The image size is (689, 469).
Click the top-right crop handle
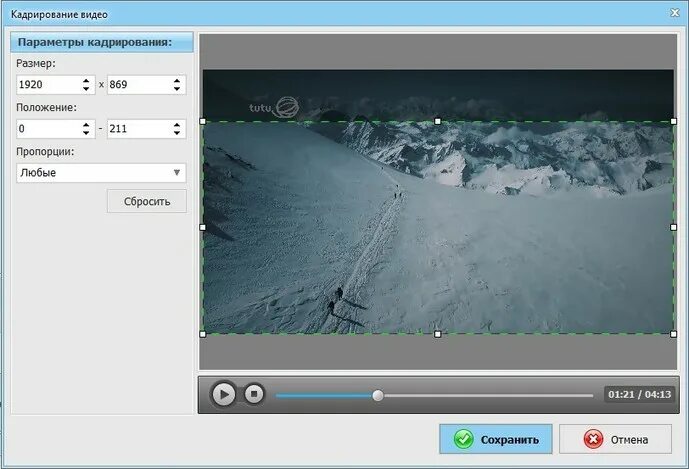click(x=674, y=121)
